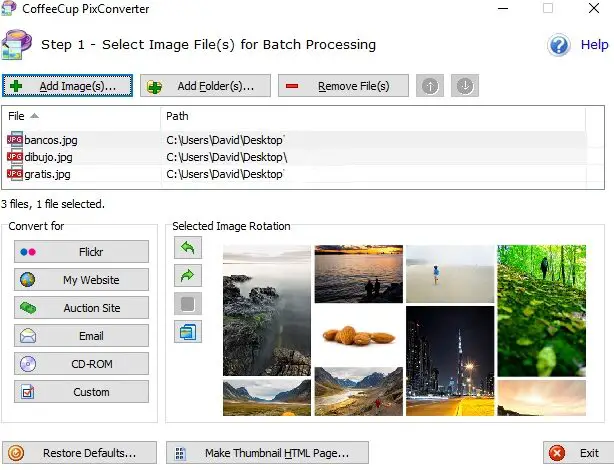The image size is (614, 470).
Task: Click the gray square rotation icon
Action: 188,303
